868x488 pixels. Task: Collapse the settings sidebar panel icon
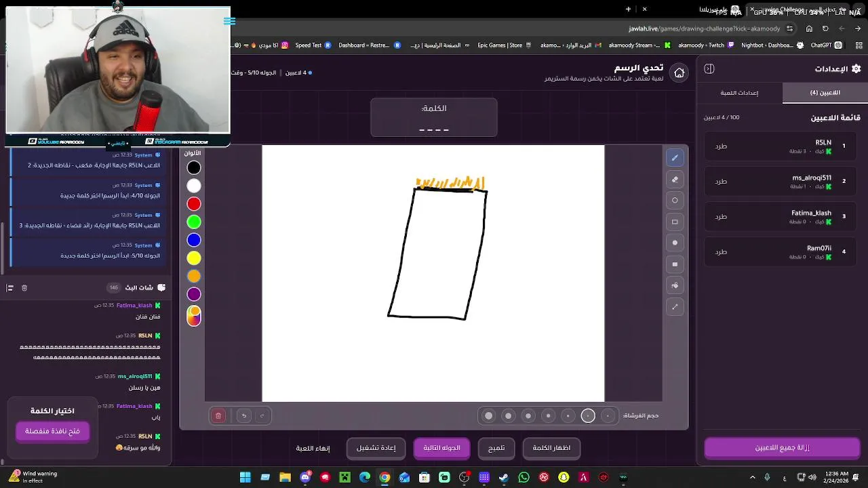(709, 68)
